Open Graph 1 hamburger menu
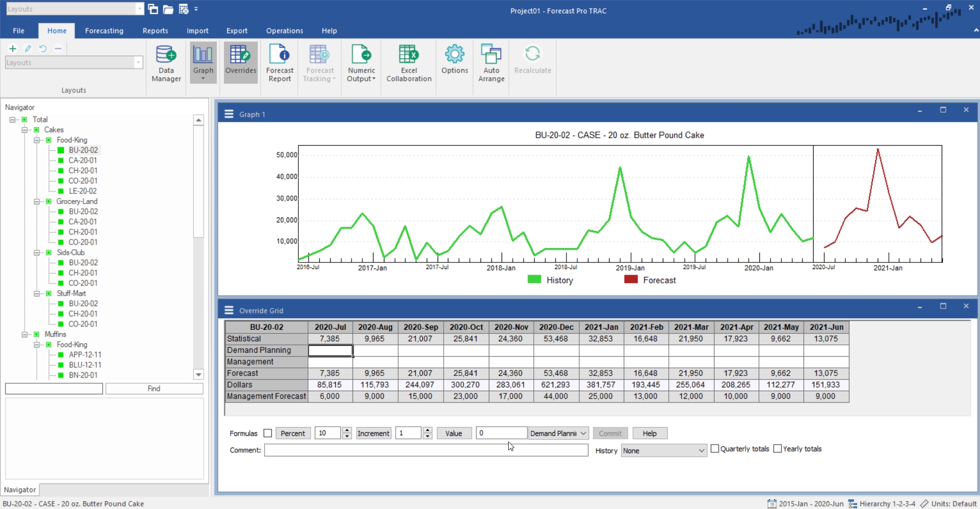 pos(229,114)
